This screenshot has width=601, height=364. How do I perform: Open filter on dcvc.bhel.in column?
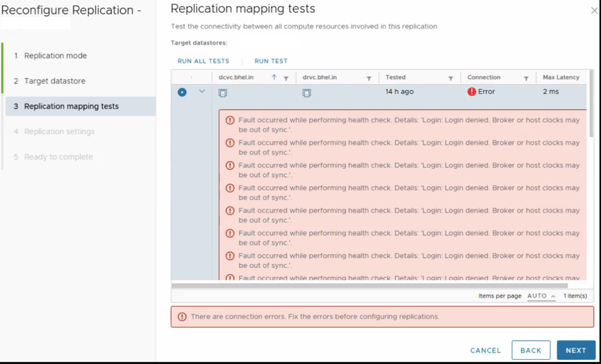[x=286, y=78]
